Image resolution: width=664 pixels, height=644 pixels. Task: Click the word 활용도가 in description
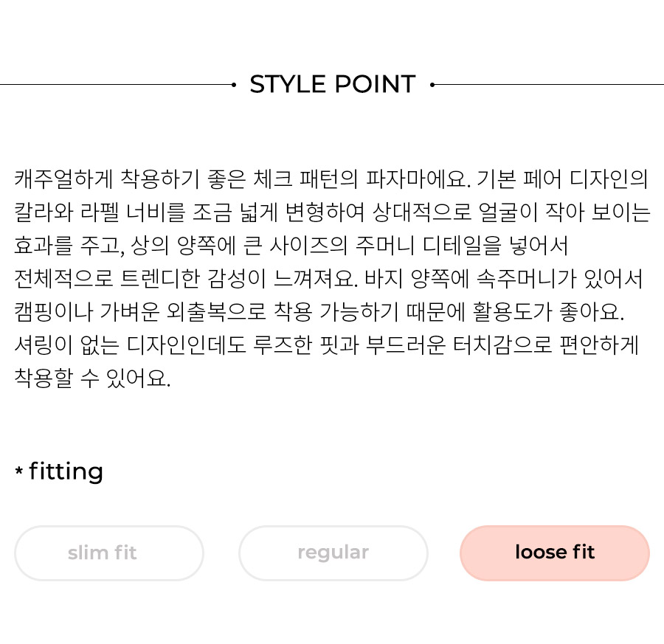[x=512, y=311]
